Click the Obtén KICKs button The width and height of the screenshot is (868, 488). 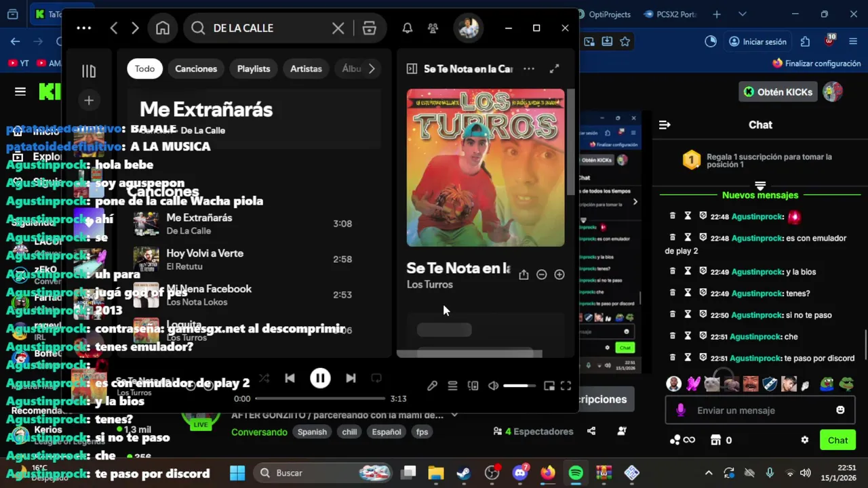tap(778, 91)
